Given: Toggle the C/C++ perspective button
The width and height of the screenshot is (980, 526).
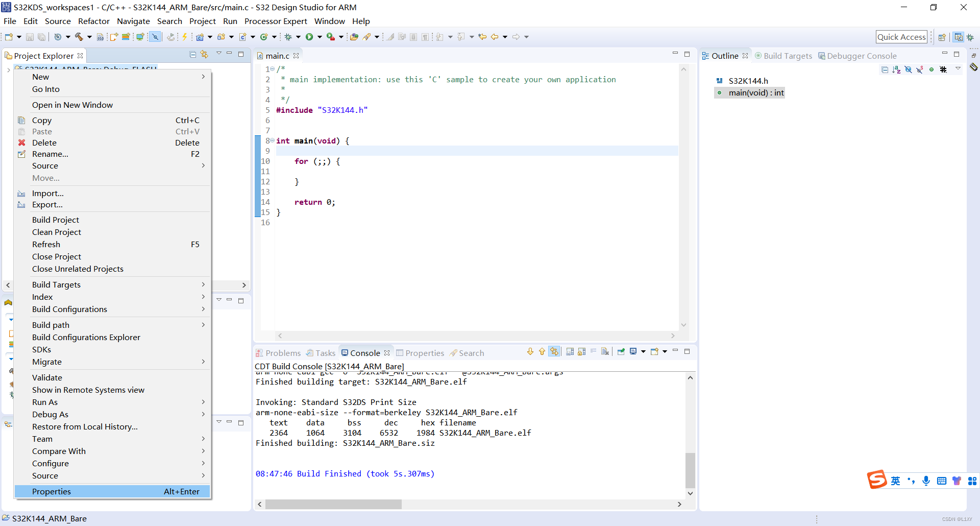Looking at the screenshot, I should [959, 37].
